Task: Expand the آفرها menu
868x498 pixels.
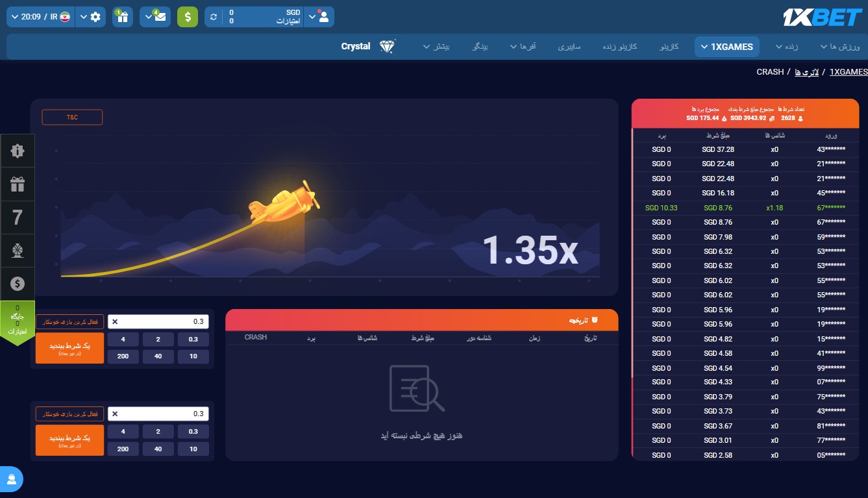Action: 523,47
